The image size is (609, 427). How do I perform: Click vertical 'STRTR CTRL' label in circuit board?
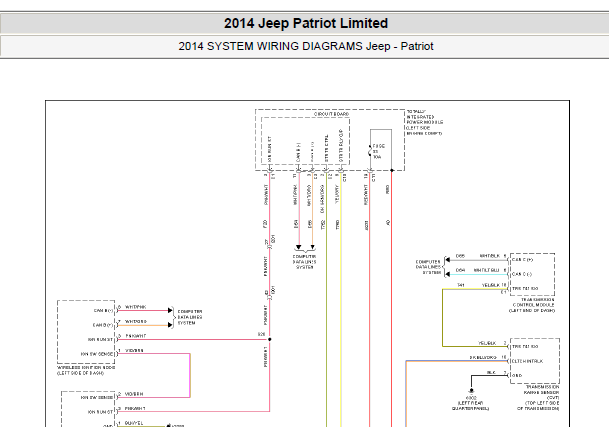pos(326,148)
